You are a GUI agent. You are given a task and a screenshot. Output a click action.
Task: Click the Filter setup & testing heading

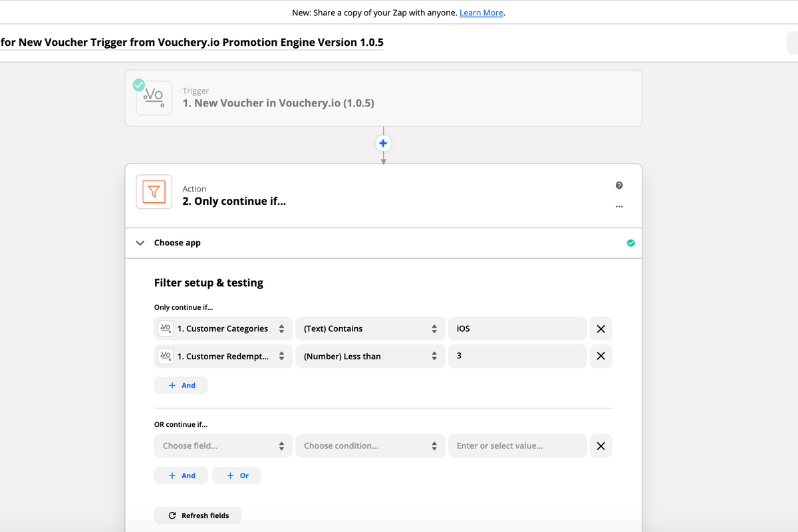point(209,283)
